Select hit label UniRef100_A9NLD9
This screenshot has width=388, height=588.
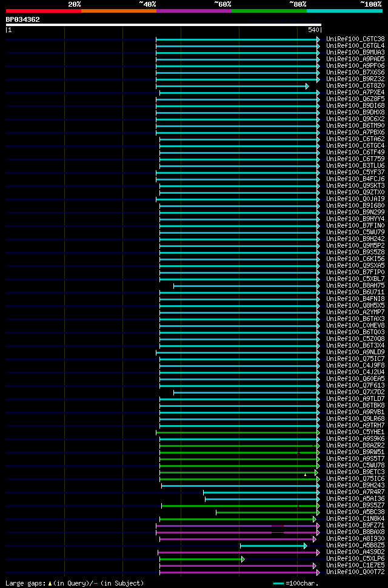[355, 353]
